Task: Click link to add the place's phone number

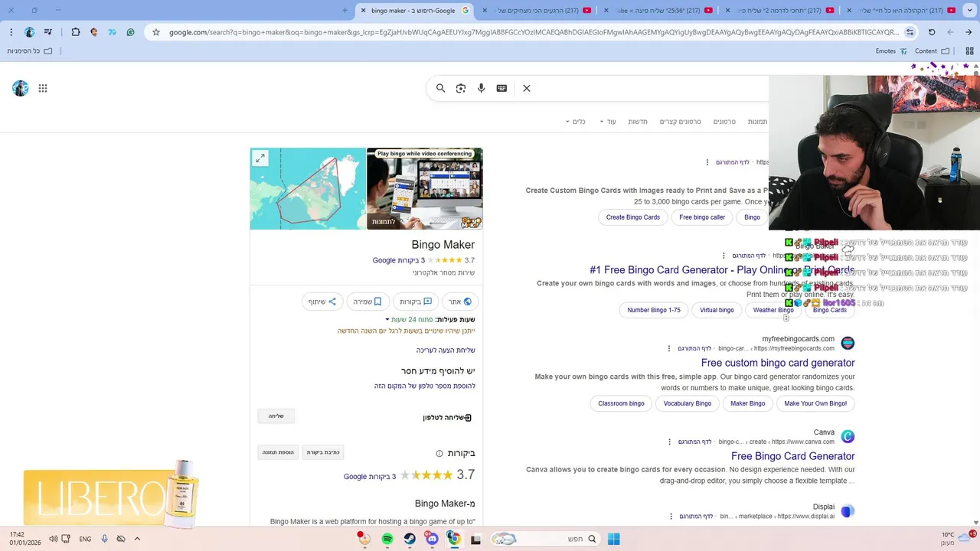Action: pyautogui.click(x=425, y=386)
